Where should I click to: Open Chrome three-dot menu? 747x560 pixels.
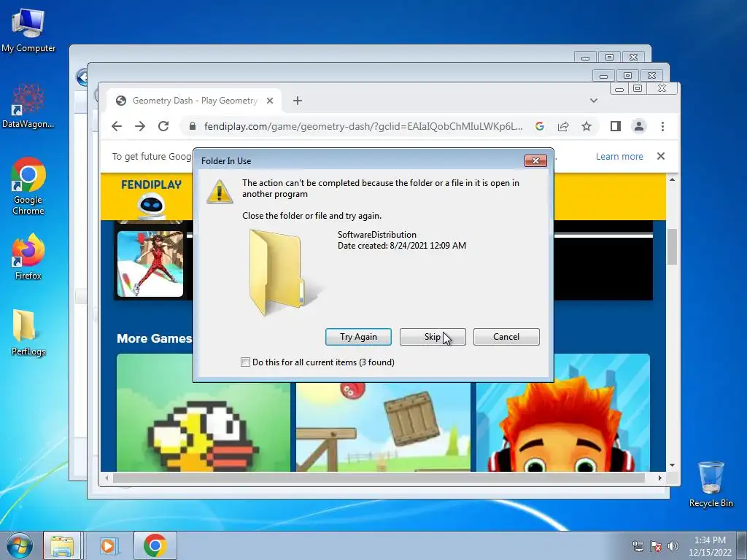(662, 126)
